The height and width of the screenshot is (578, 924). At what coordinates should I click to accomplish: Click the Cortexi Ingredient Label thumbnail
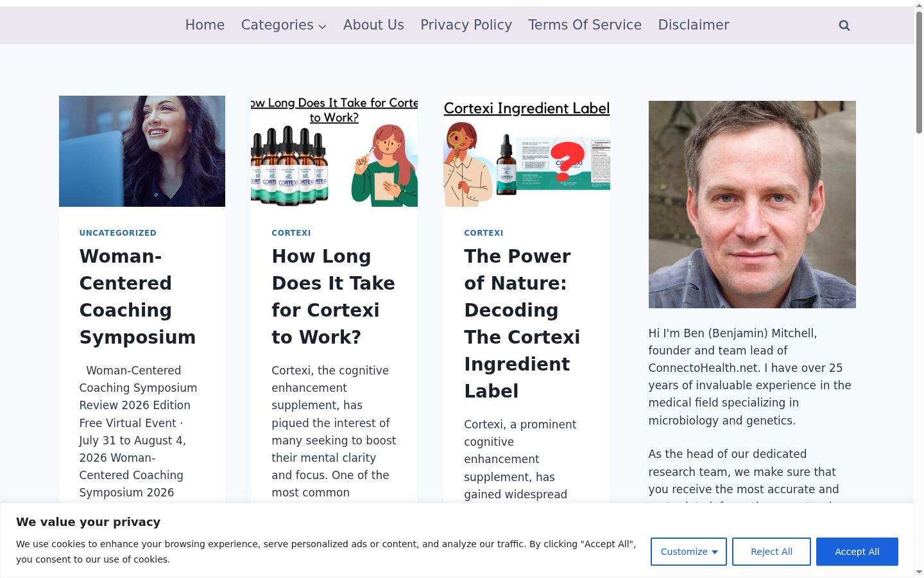coord(527,152)
